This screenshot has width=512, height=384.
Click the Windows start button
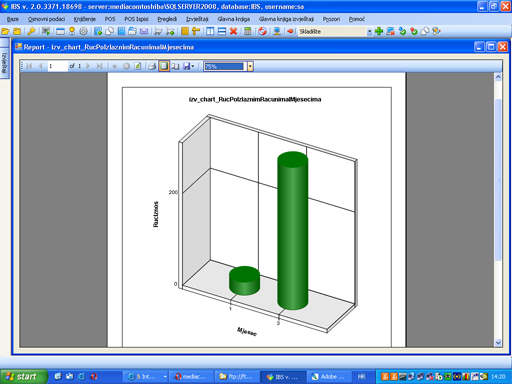tap(23, 377)
